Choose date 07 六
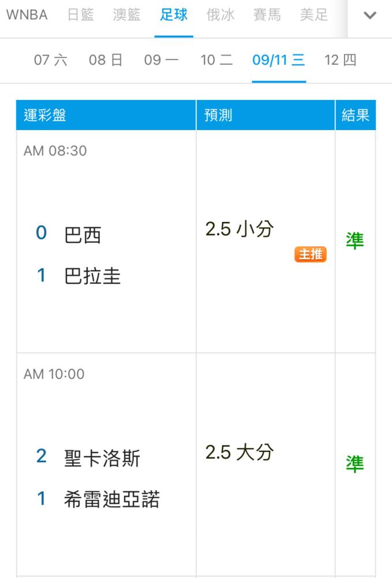 [x=51, y=60]
